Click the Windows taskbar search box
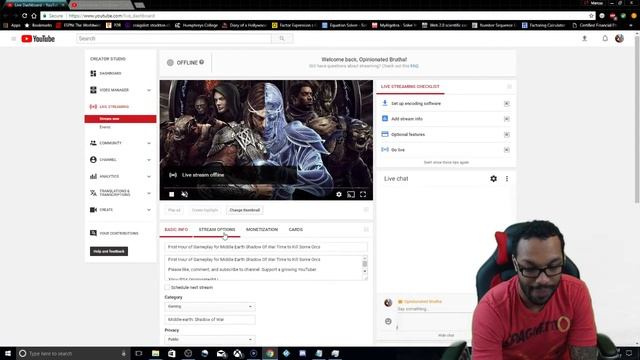Screen dimensions: 640x360 point(73,353)
